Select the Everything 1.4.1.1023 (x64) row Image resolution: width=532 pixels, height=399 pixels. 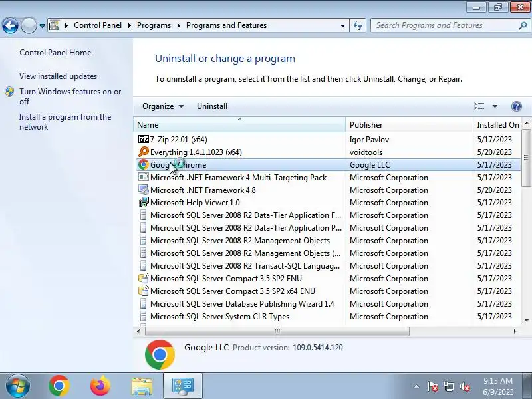(328, 152)
